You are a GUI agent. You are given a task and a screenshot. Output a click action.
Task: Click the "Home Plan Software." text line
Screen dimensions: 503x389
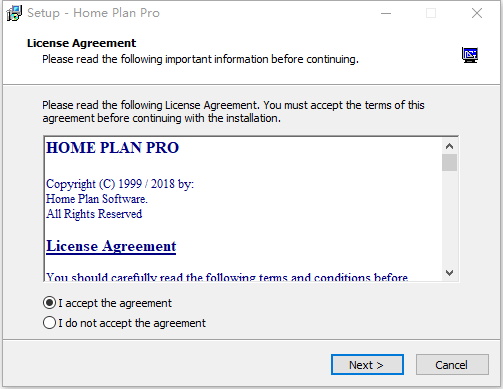point(97,199)
